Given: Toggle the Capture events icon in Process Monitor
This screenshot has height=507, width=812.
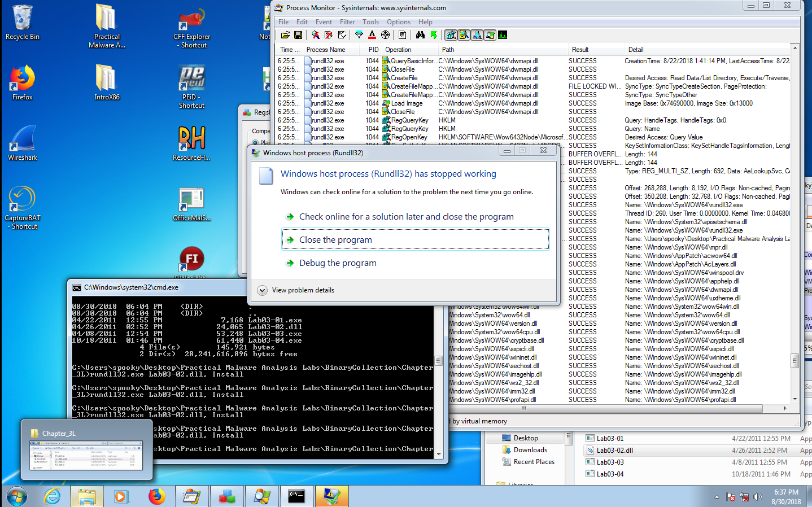Looking at the screenshot, I should click(316, 35).
